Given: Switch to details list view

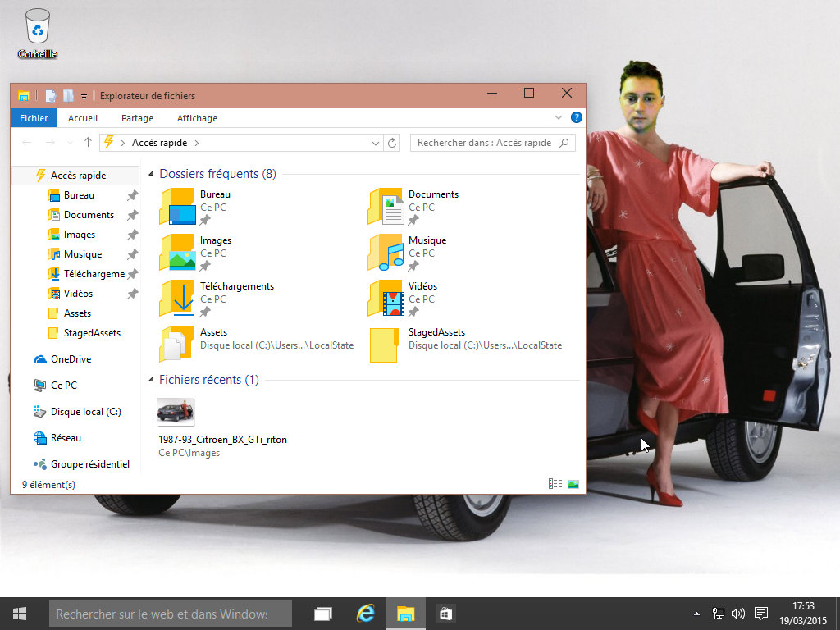Looking at the screenshot, I should coord(555,484).
